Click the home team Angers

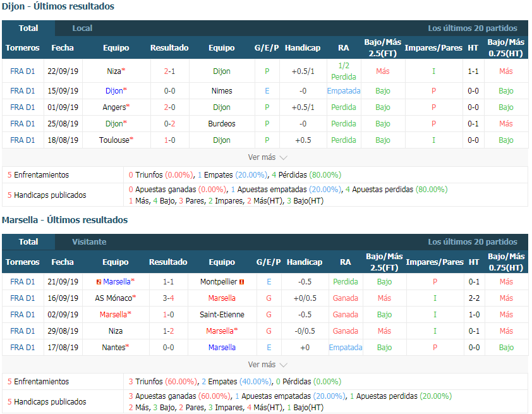pos(114,107)
